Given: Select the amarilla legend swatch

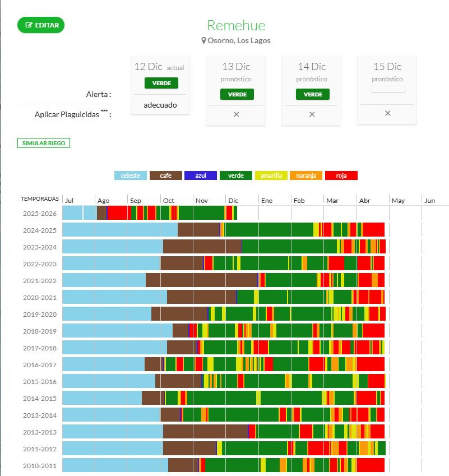Looking at the screenshot, I should (271, 175).
